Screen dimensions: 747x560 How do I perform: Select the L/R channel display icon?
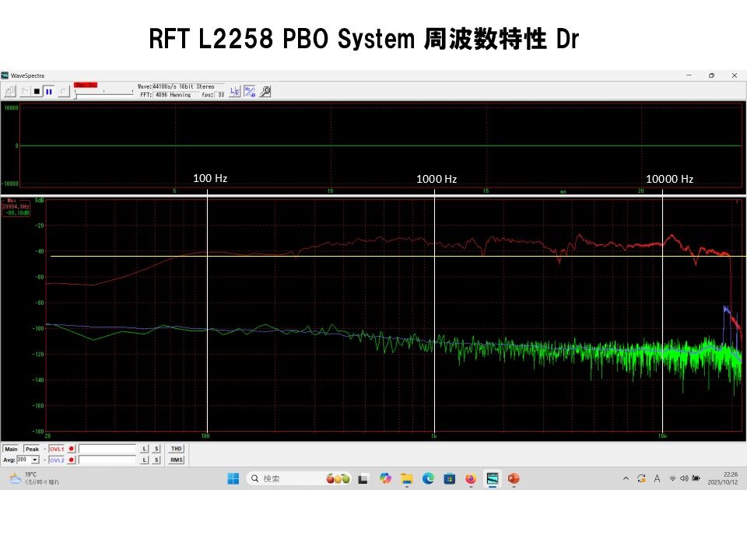point(236,90)
